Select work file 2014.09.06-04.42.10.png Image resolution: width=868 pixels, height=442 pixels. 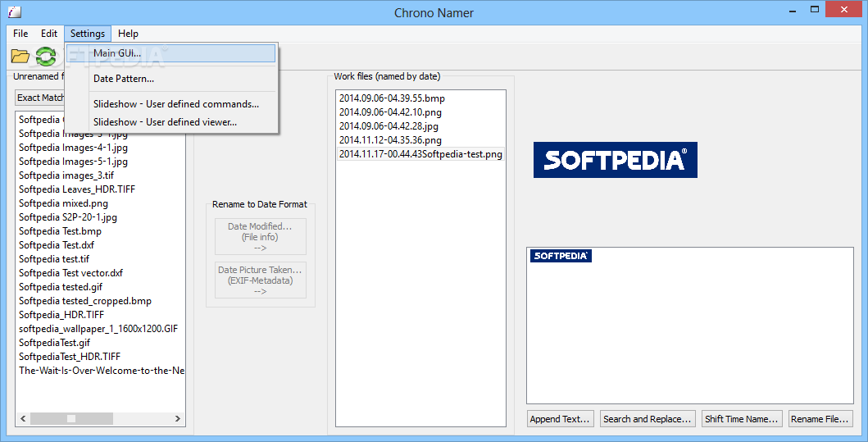[390, 112]
